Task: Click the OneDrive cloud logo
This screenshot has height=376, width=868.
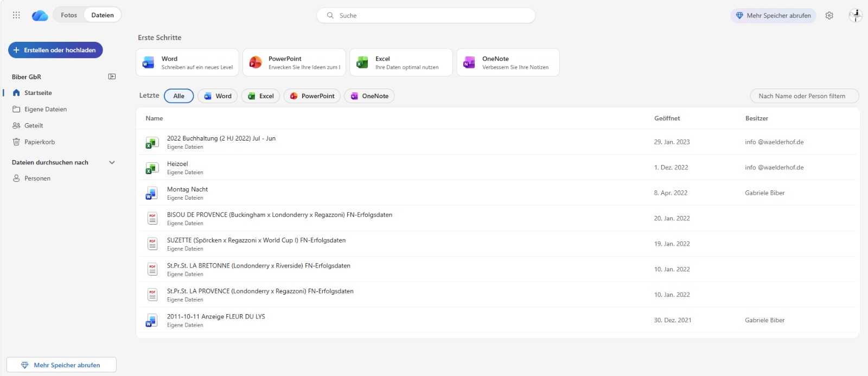Action: (x=40, y=16)
